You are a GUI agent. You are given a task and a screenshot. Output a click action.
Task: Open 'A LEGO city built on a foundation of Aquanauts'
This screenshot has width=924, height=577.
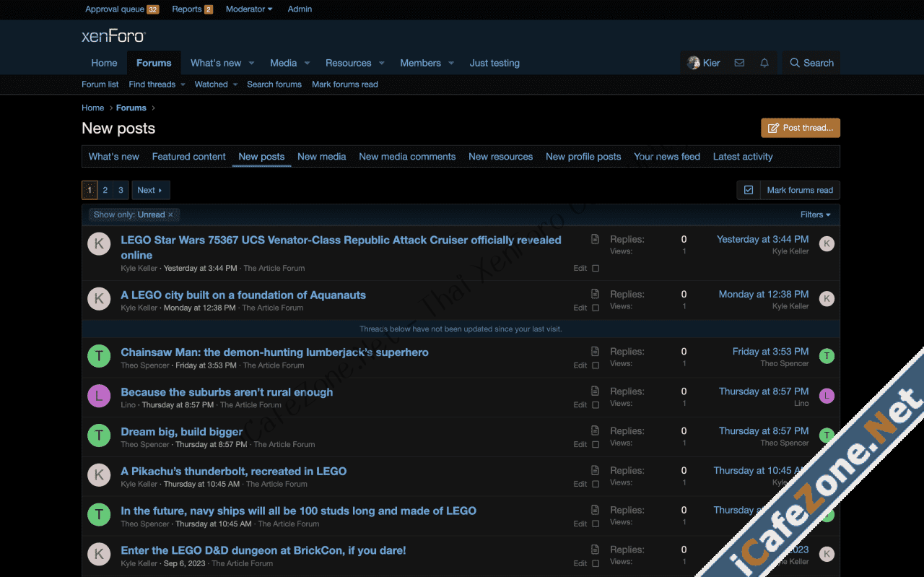pos(243,295)
